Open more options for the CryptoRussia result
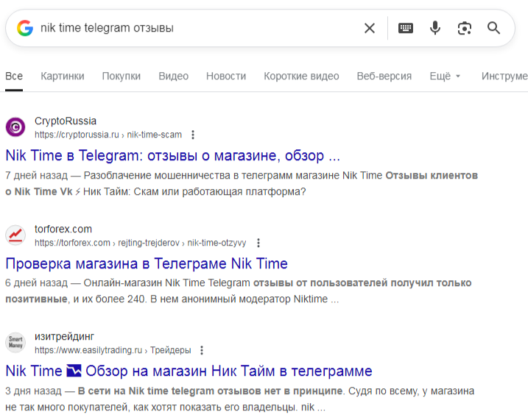Viewport: 528px width, 420px height. 193,135
